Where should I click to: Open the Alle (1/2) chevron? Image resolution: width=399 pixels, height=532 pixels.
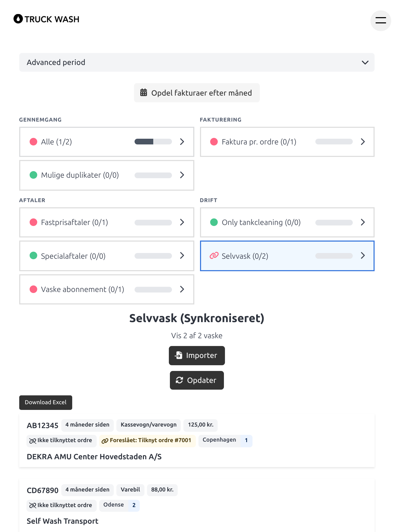coord(182,142)
